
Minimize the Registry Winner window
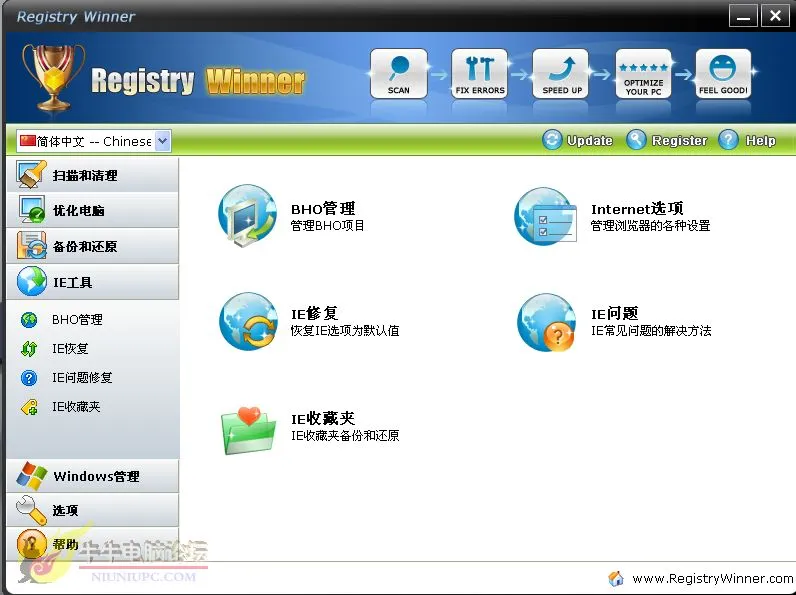click(x=743, y=16)
